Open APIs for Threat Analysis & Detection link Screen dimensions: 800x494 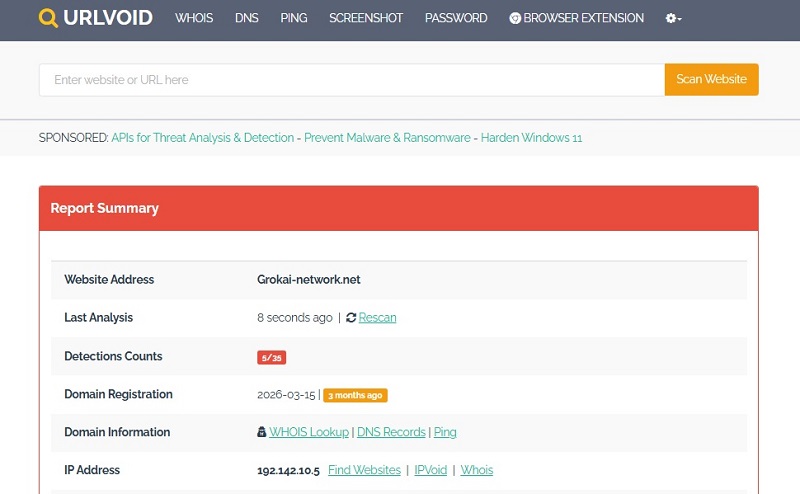pyautogui.click(x=203, y=138)
